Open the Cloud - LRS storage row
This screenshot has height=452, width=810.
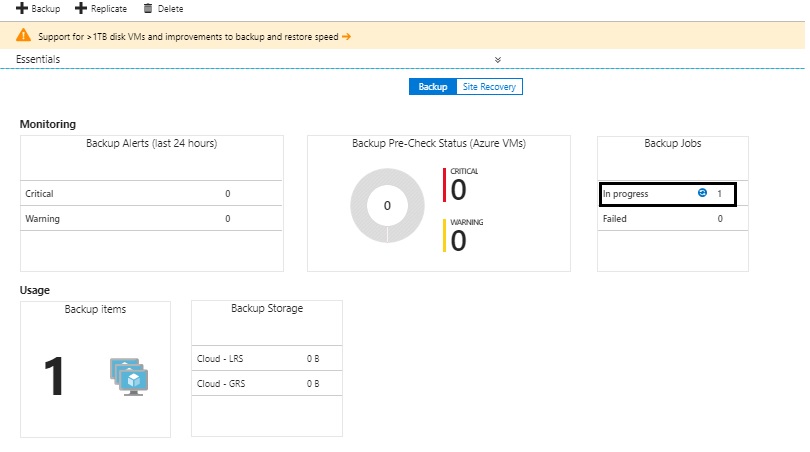(266, 359)
